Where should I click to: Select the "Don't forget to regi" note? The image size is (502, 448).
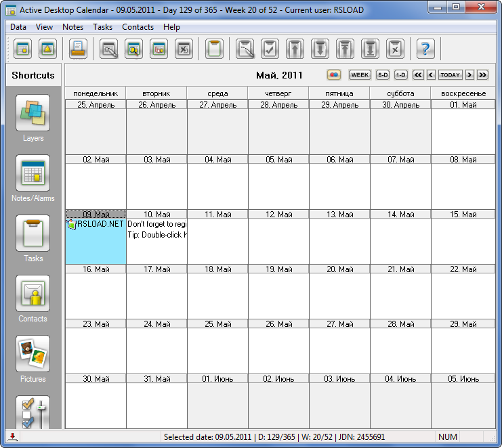tap(157, 224)
